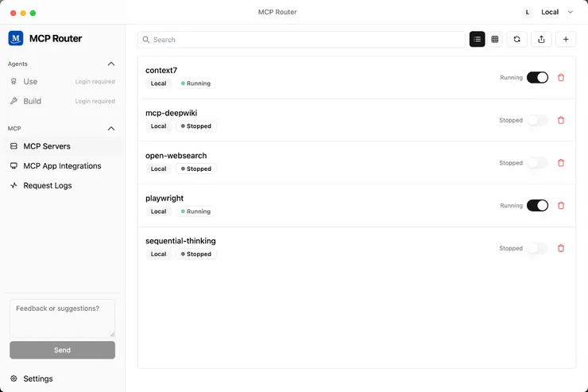The image size is (588, 392).
Task: Delete the sequential-thinking server
Action: (x=561, y=248)
